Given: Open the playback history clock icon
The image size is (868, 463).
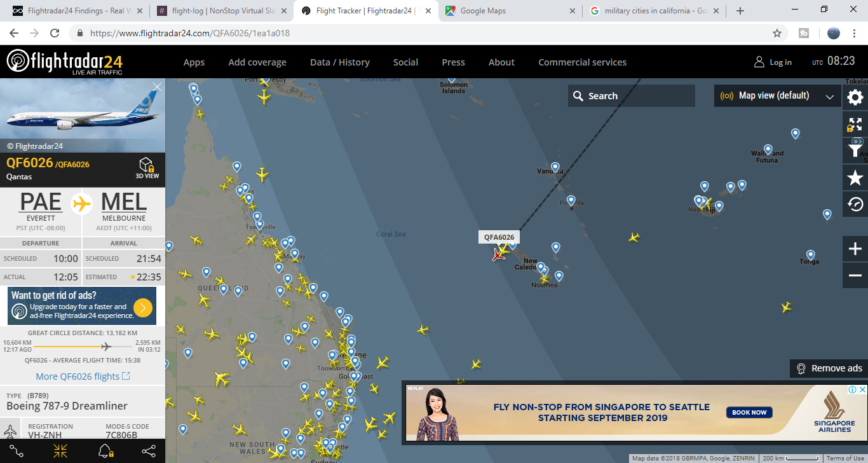Looking at the screenshot, I should (x=855, y=204).
